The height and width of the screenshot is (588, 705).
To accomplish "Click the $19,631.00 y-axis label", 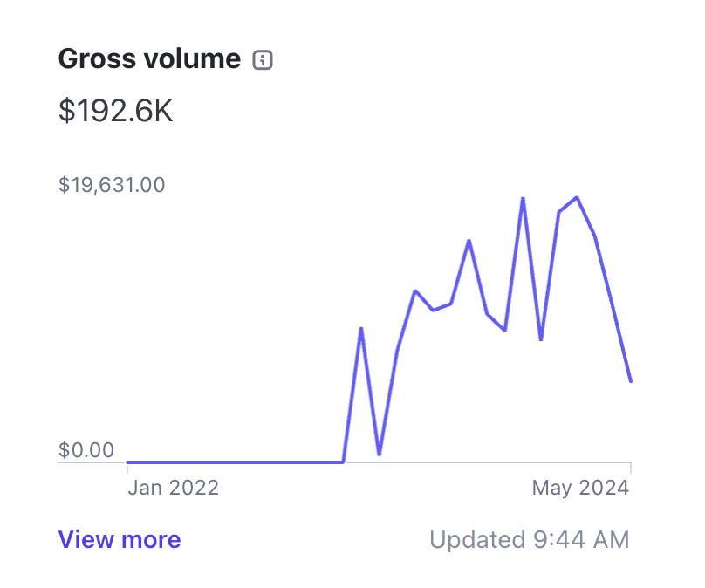I will click(112, 185).
